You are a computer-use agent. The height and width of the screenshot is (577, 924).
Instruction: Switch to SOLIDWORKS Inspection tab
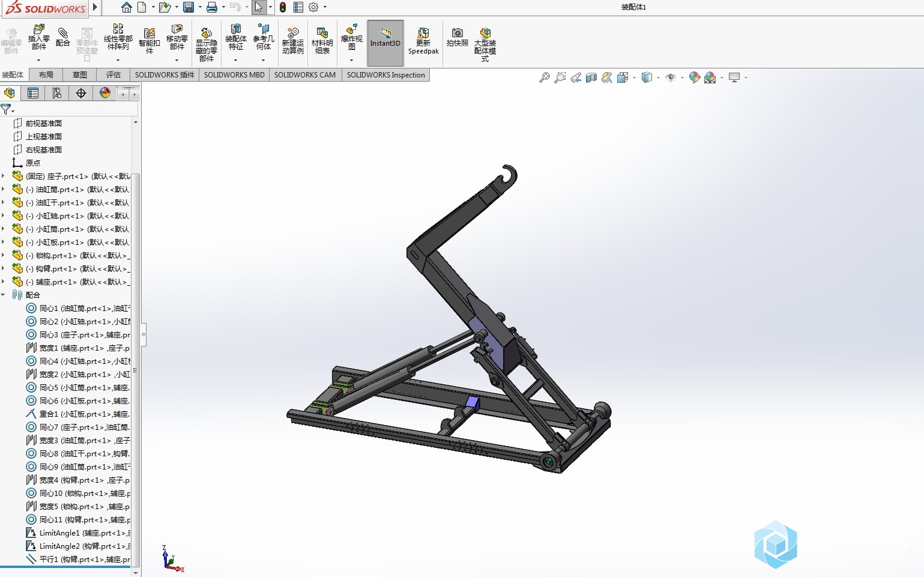386,75
